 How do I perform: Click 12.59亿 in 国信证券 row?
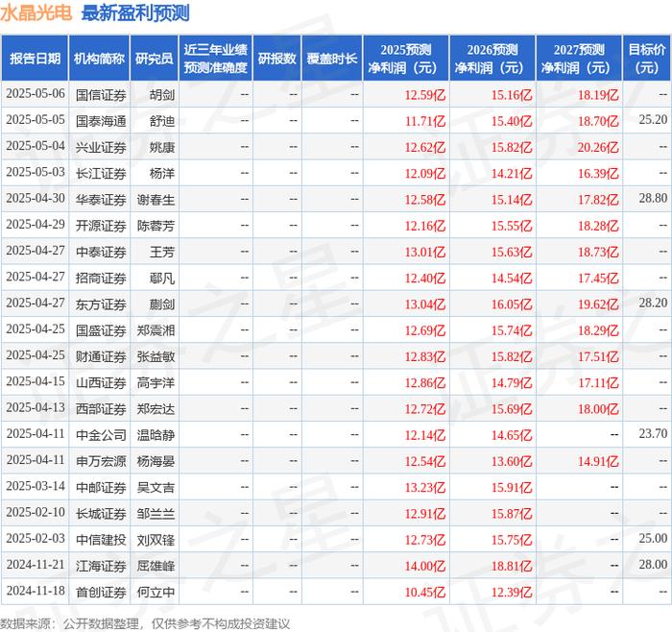(425, 95)
